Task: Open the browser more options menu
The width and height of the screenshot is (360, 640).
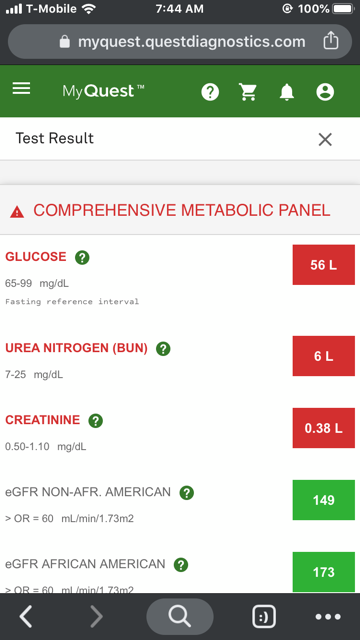Action: [328, 617]
